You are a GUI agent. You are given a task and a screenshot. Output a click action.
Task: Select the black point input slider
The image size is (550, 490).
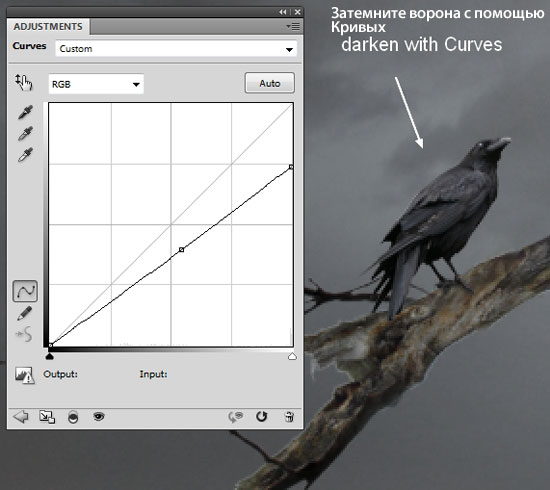50,356
